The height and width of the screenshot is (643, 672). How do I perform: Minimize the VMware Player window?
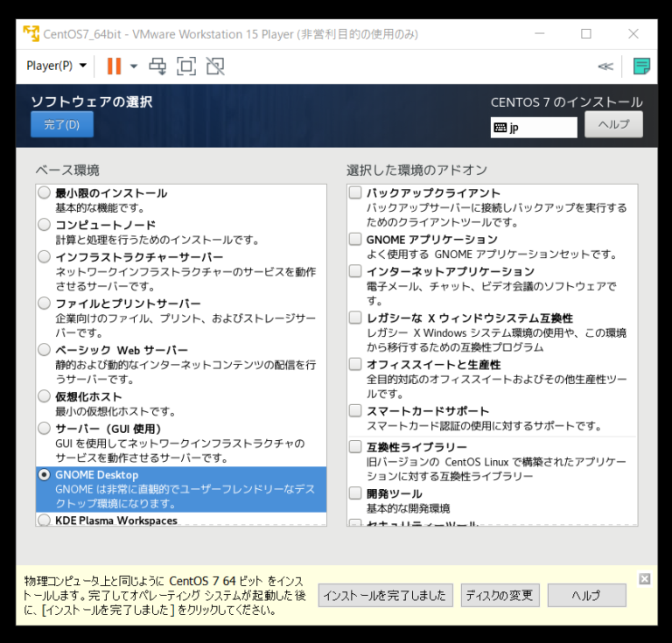(540, 33)
